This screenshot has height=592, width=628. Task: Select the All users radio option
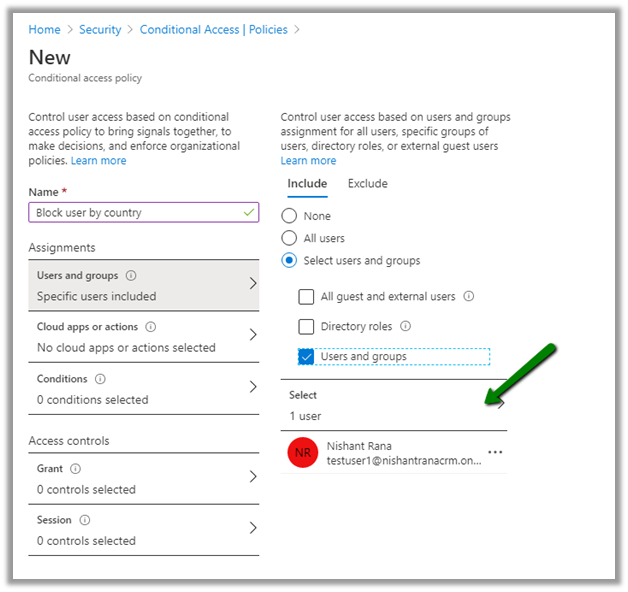290,238
